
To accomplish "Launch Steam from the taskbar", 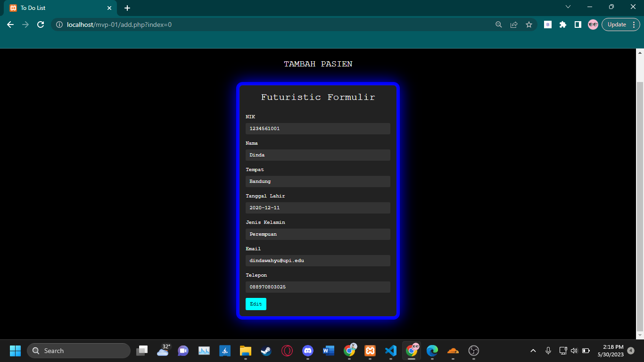I will [x=266, y=351].
